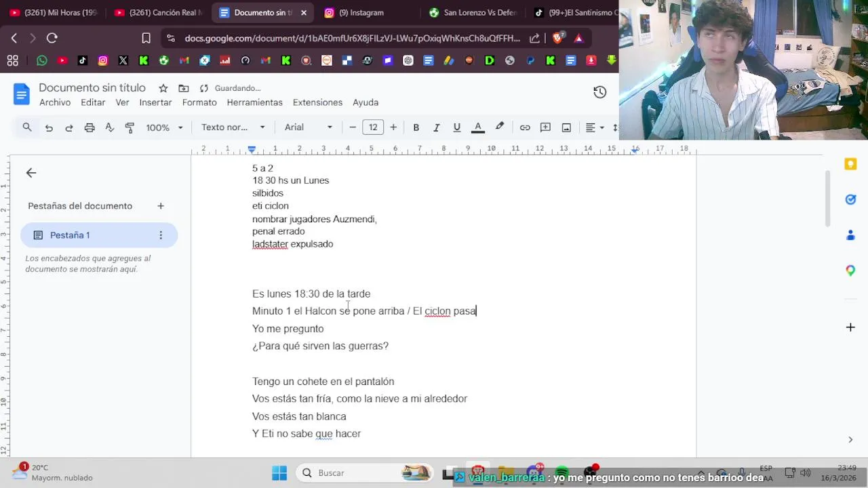Open the Formato menu

point(199,102)
